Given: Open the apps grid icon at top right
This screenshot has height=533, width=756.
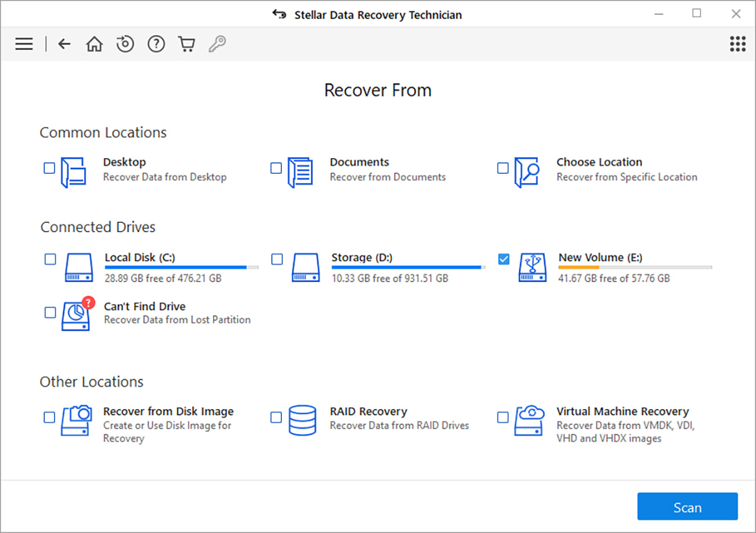Looking at the screenshot, I should (737, 43).
